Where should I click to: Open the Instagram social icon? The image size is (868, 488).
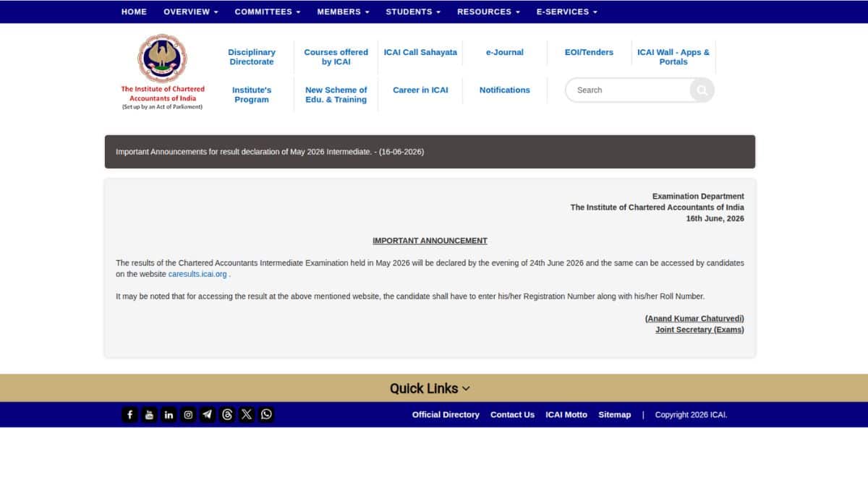(x=188, y=414)
